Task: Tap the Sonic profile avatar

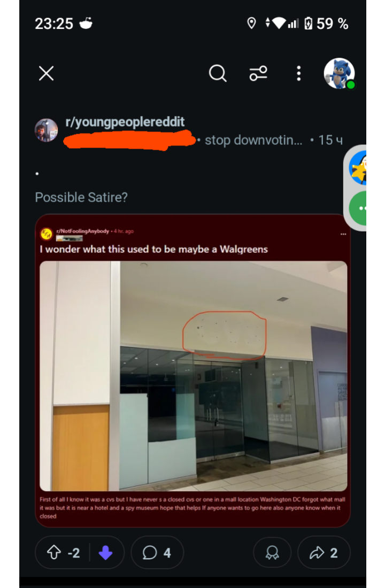Action: (x=339, y=74)
